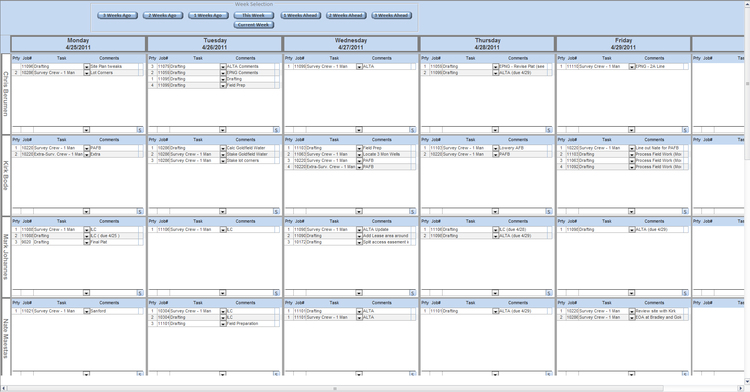
Task: Click the 'ALTA Update' comment cell
Action: [386, 229]
